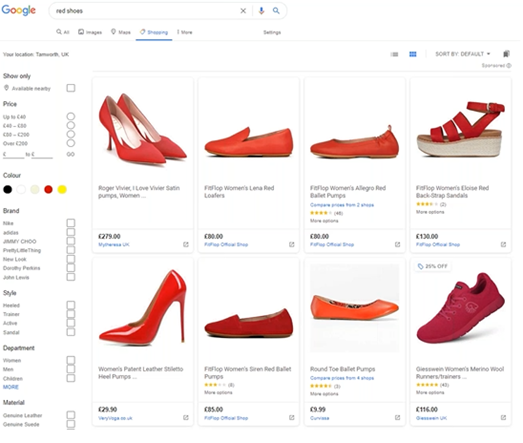This screenshot has height=443, width=523.
Task: Select the Up to £40 price option
Action: (x=71, y=116)
